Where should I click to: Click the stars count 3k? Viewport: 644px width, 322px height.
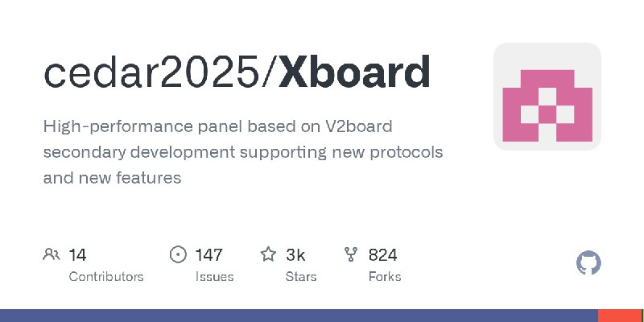coord(295,255)
